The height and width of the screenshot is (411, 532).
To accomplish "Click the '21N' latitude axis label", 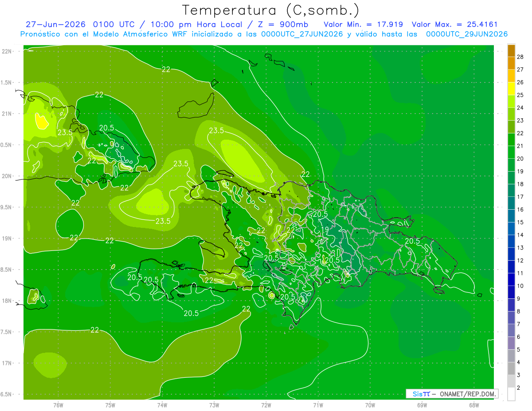I will pyautogui.click(x=8, y=114).
